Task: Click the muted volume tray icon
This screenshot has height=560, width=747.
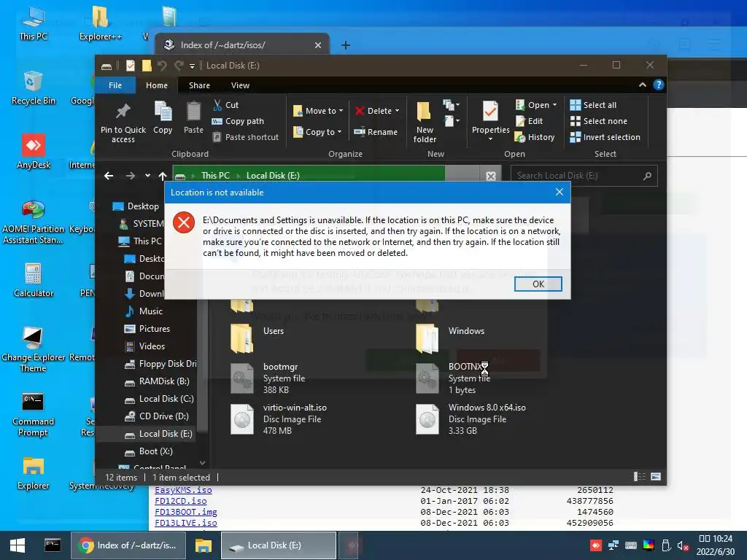Action: 683,545
